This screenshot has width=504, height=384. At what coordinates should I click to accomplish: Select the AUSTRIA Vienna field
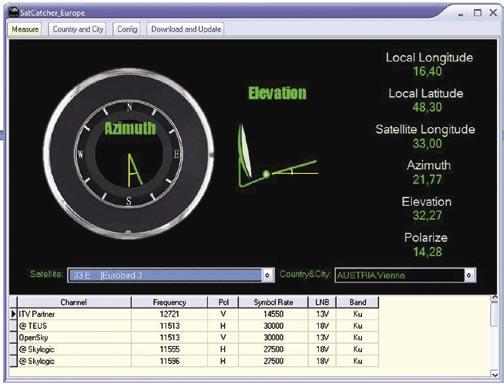[399, 275]
